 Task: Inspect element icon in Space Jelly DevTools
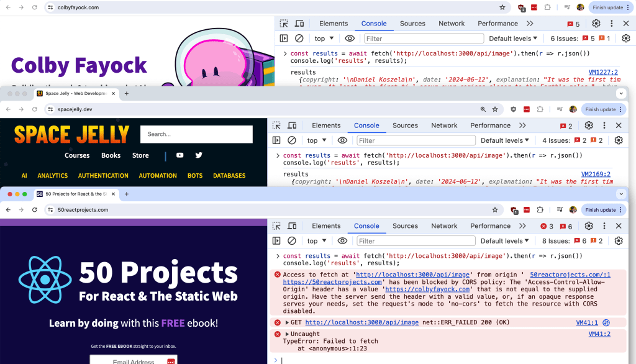[276, 125]
